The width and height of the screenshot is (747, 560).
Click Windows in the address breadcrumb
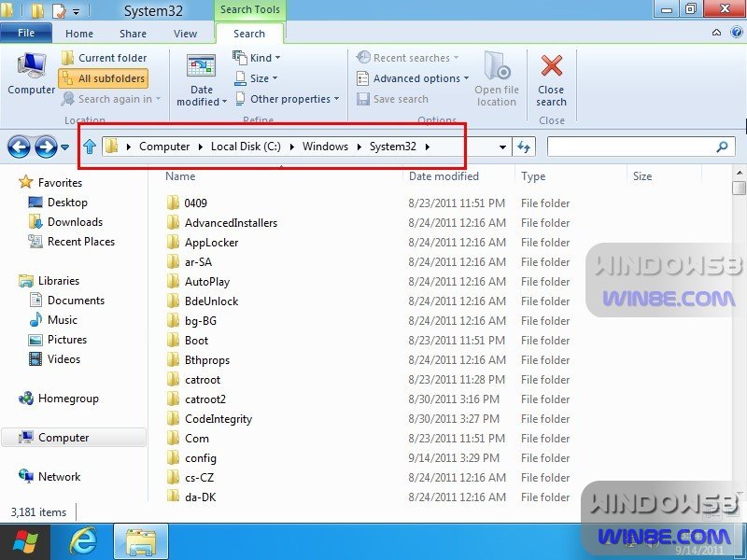click(325, 147)
